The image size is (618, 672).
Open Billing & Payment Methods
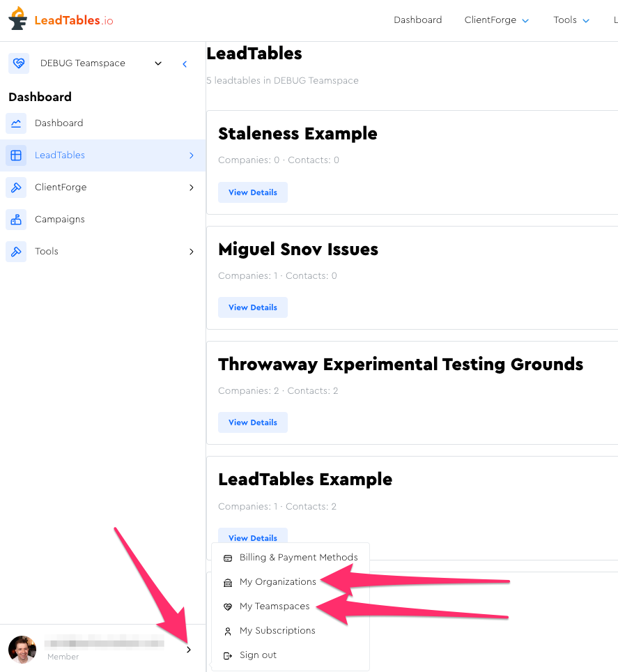click(x=298, y=558)
